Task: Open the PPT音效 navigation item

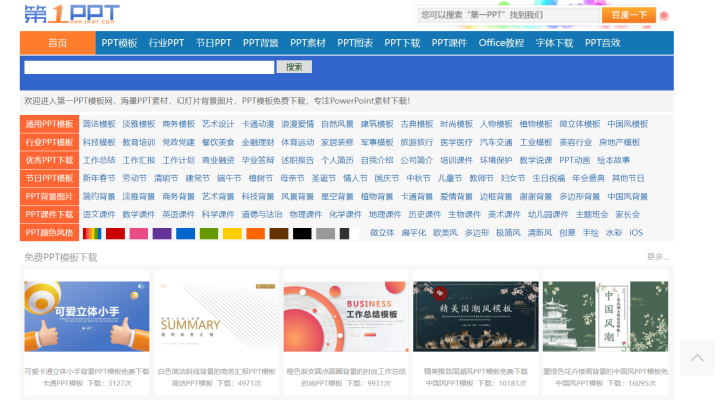Action: click(602, 43)
